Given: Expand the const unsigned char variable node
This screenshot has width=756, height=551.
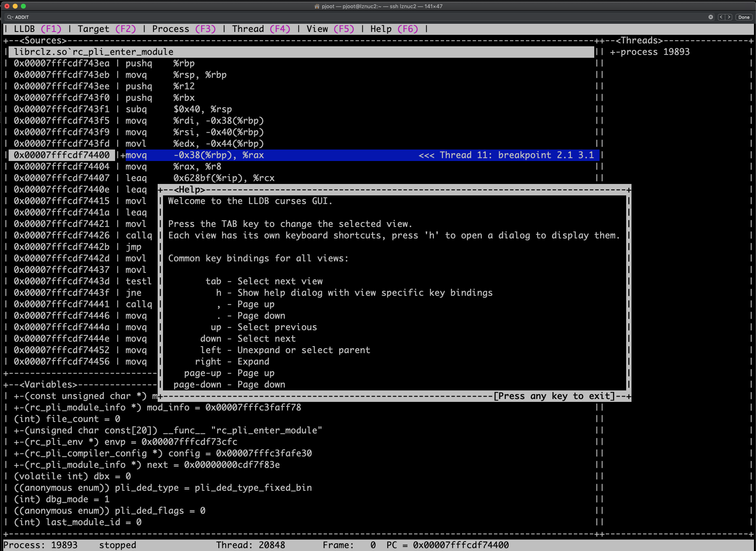Looking at the screenshot, I should [86, 396].
